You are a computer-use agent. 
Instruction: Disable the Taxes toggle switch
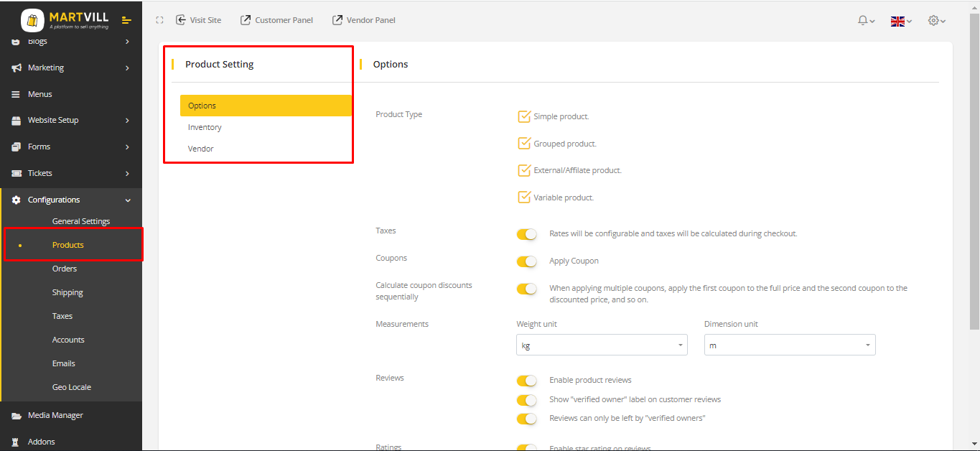[x=526, y=234]
